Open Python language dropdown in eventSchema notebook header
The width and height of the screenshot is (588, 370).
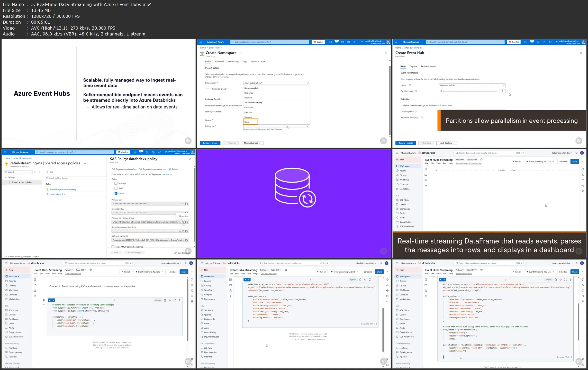[69, 270]
